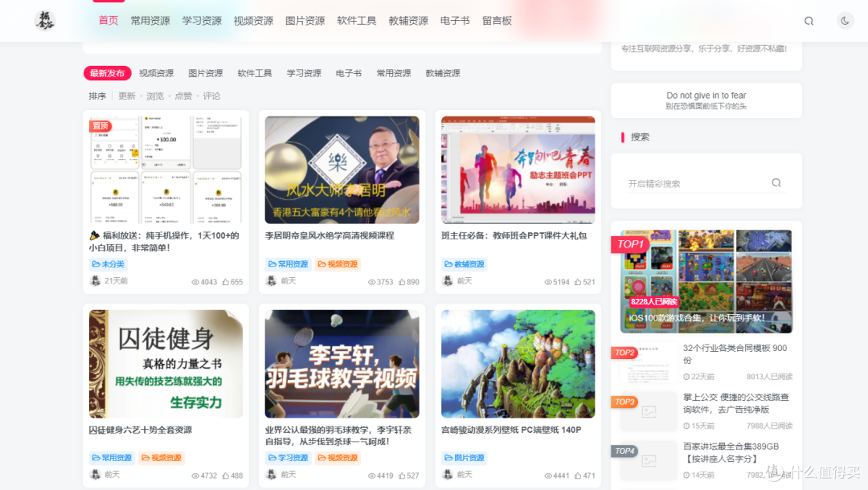The height and width of the screenshot is (490, 868).
Task: Switch to the 软件工具 category tab
Action: 255,73
